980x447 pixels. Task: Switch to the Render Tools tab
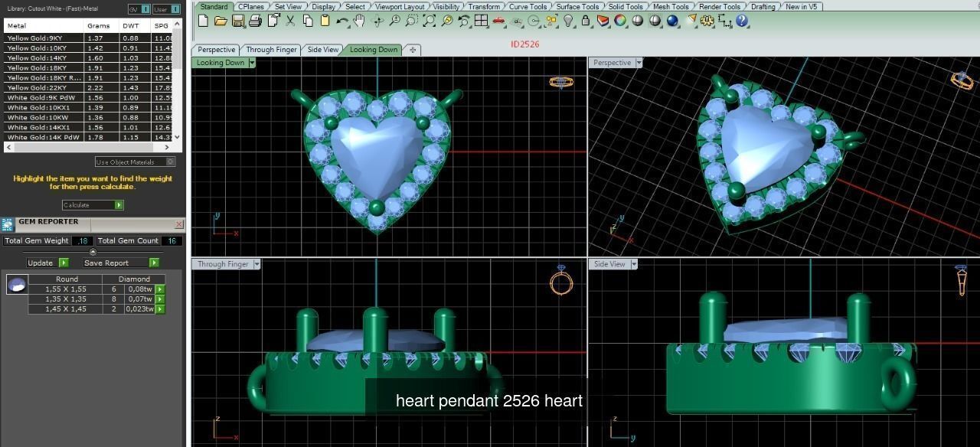(720, 6)
